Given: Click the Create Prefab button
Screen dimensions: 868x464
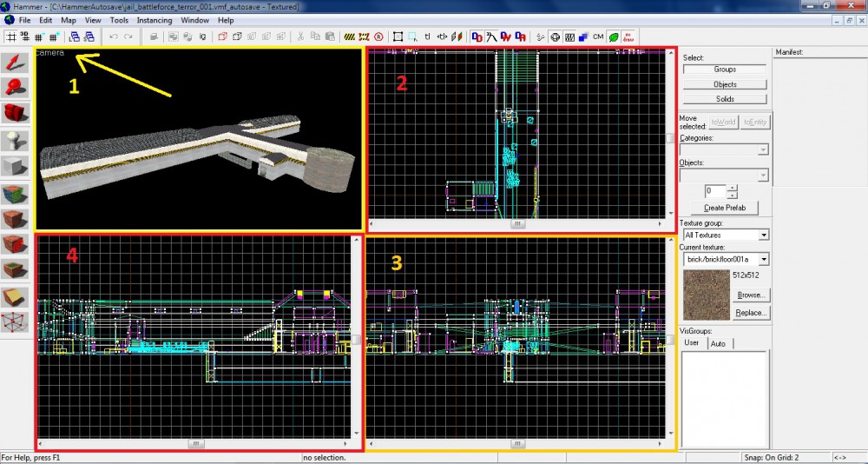Looking at the screenshot, I should (724, 209).
